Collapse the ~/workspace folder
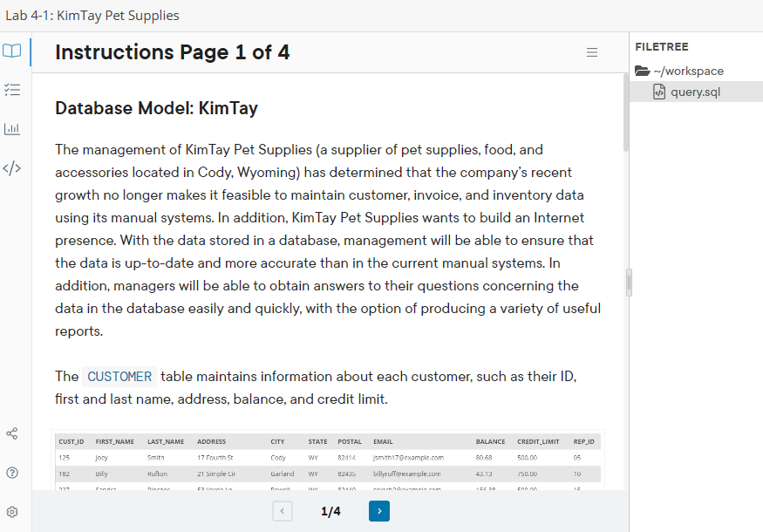This screenshot has width=763, height=532. tap(688, 71)
